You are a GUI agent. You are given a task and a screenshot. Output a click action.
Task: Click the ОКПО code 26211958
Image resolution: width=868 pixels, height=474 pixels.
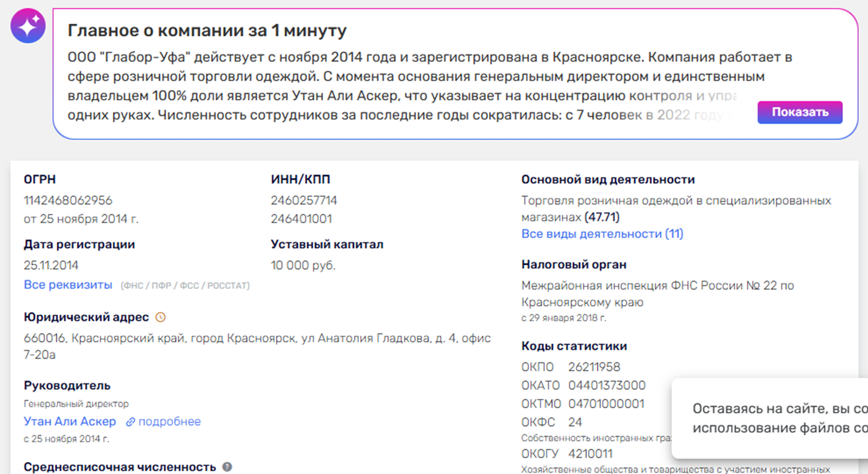point(595,367)
